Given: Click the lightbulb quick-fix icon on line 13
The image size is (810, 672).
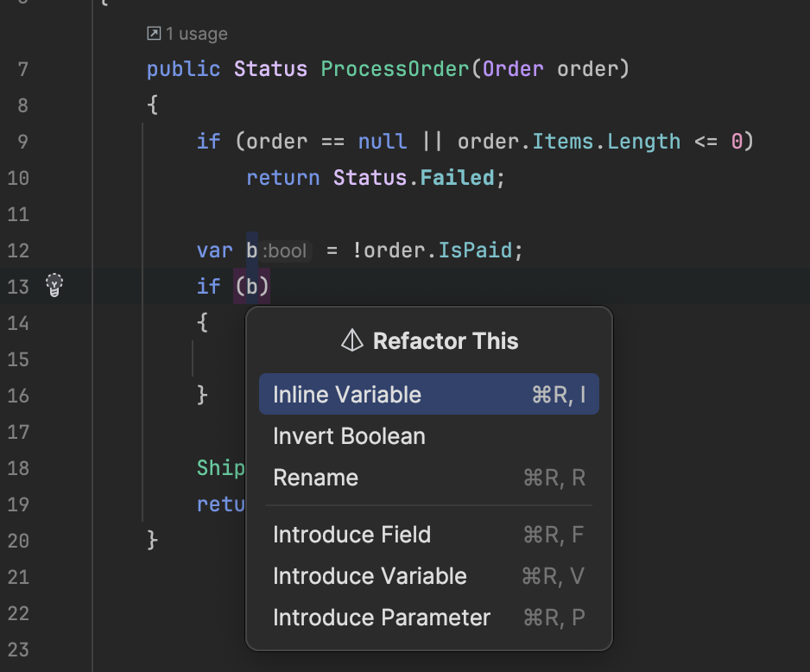Looking at the screenshot, I should coord(55,285).
